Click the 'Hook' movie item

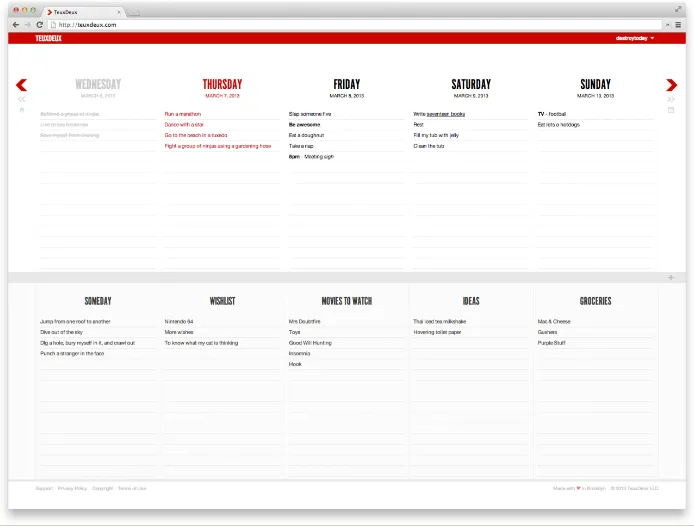(295, 364)
